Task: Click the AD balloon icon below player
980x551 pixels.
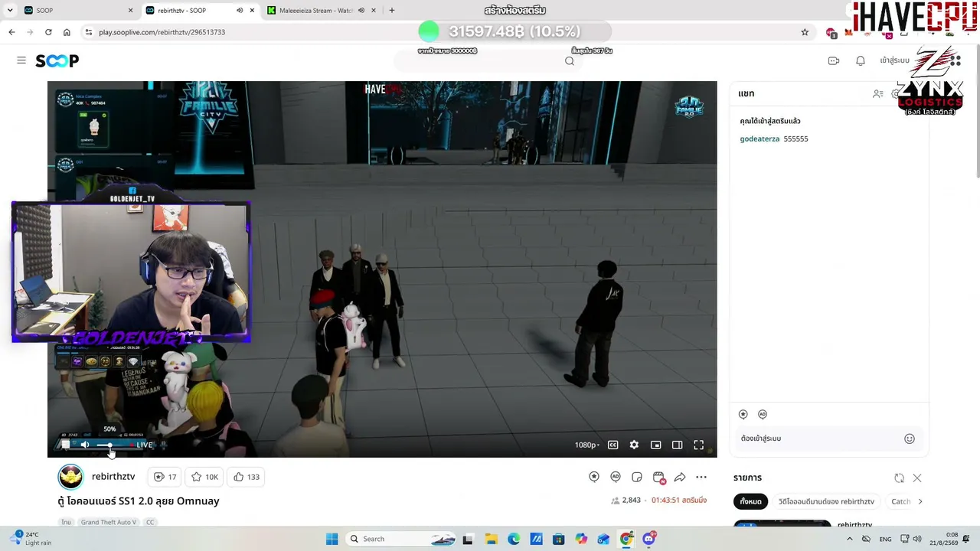Action: click(616, 477)
